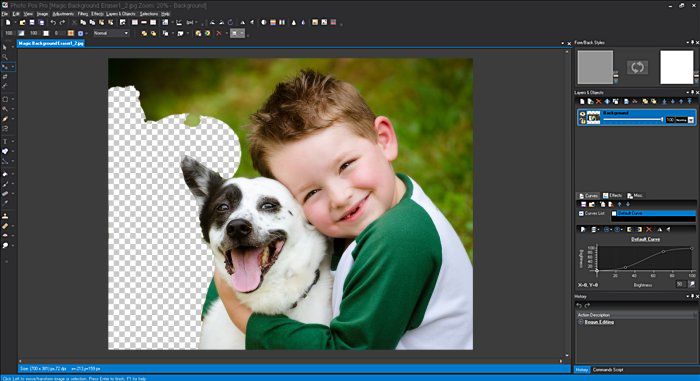
Task: Switch to the Effects tab
Action: point(612,196)
